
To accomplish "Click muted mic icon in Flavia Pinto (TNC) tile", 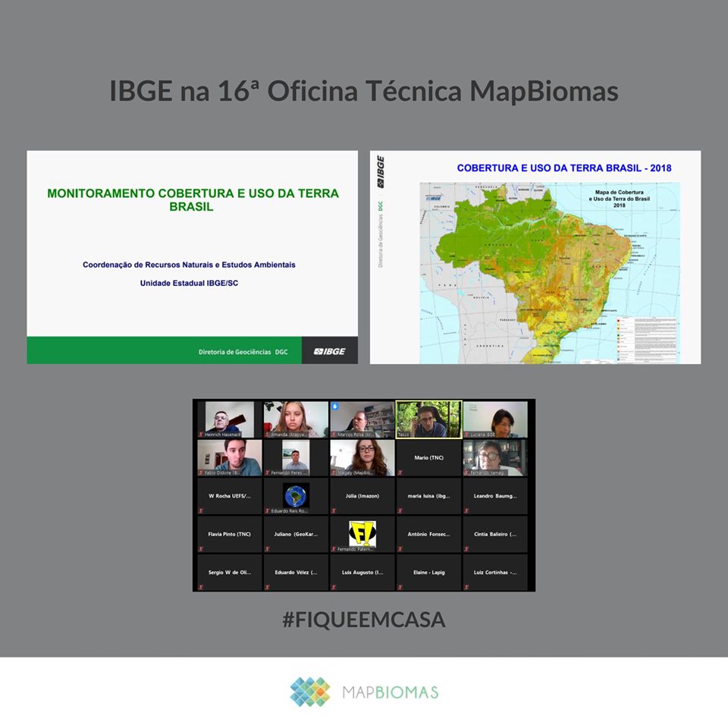I will click(201, 549).
